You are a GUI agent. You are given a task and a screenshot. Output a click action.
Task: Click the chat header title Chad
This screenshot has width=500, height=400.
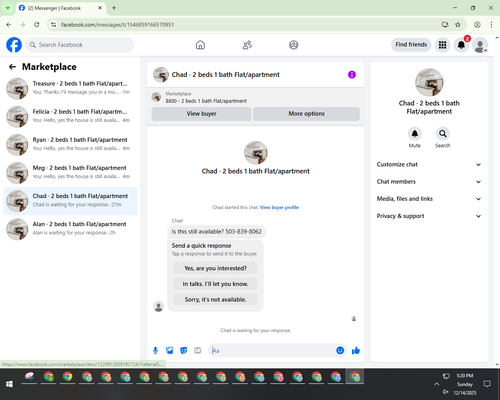pos(226,75)
